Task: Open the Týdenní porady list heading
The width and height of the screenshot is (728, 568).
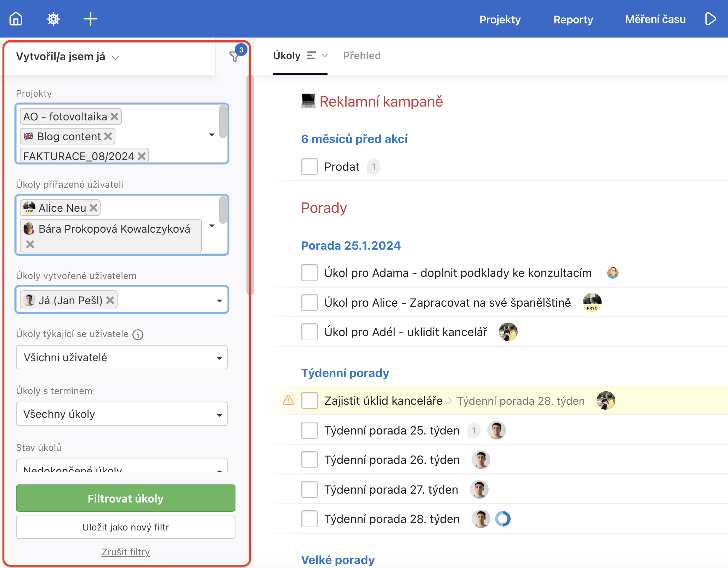Action: [x=345, y=373]
